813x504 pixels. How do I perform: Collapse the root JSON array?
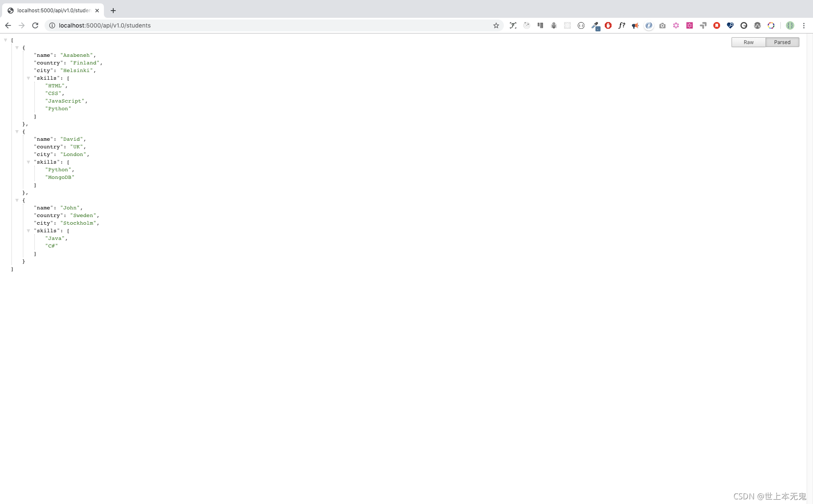point(6,40)
